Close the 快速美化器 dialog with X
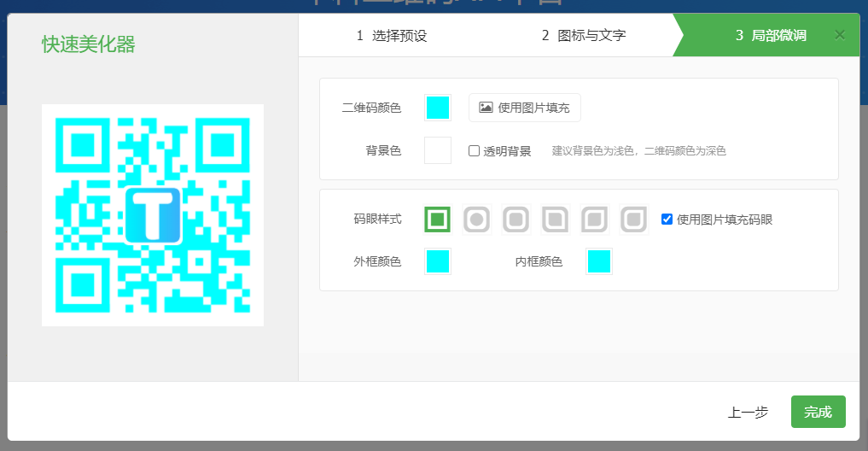The height and width of the screenshot is (451, 868). point(840,35)
